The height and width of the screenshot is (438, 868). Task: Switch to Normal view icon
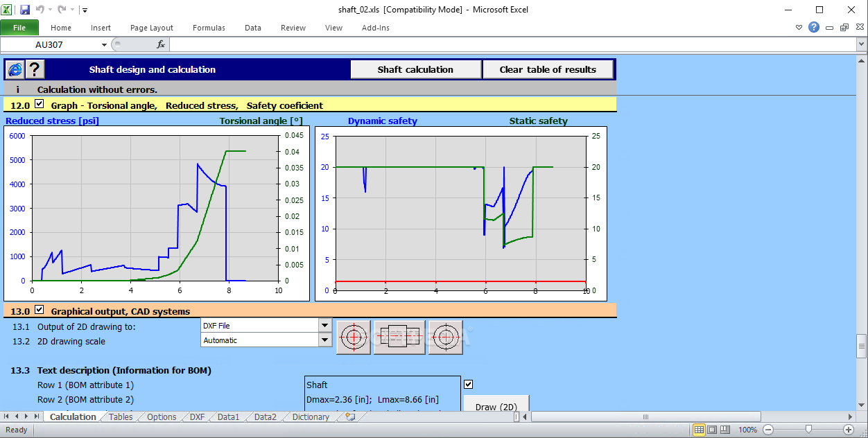(x=700, y=430)
